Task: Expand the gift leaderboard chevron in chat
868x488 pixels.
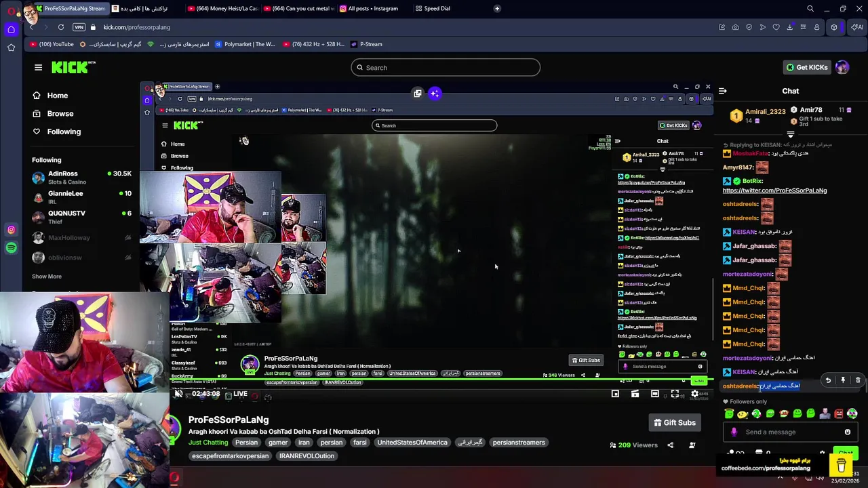Action: click(x=790, y=134)
